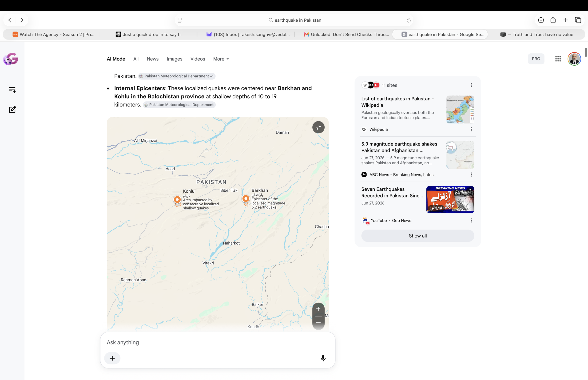This screenshot has height=380, width=588.
Task: Click the Hosri label on the map
Action: click(170, 169)
